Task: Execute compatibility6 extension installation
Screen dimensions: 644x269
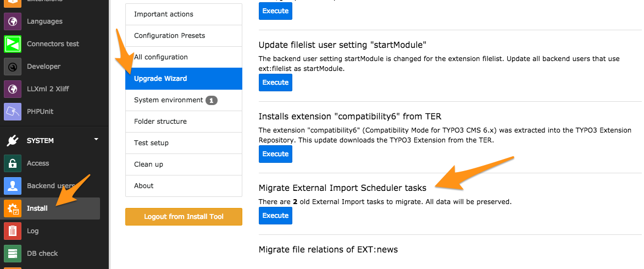Action: [x=275, y=154]
